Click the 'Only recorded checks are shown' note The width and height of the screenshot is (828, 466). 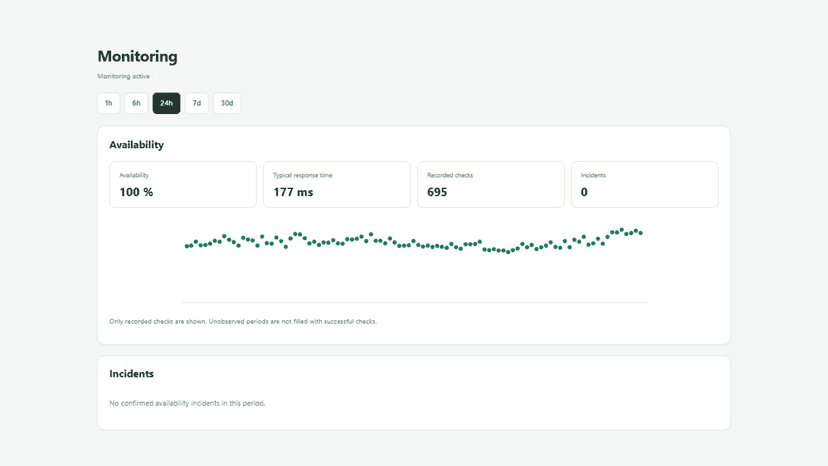click(x=243, y=321)
